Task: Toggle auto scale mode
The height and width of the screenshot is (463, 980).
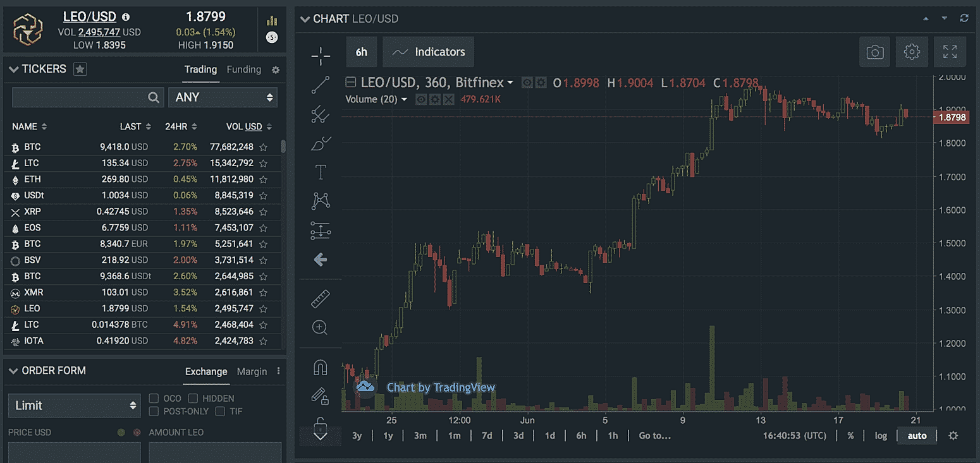Action: (917, 436)
